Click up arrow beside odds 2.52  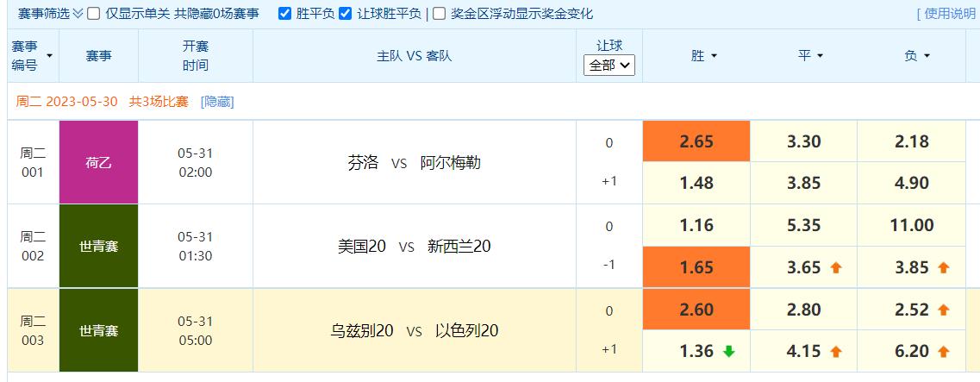pyautogui.click(x=944, y=310)
